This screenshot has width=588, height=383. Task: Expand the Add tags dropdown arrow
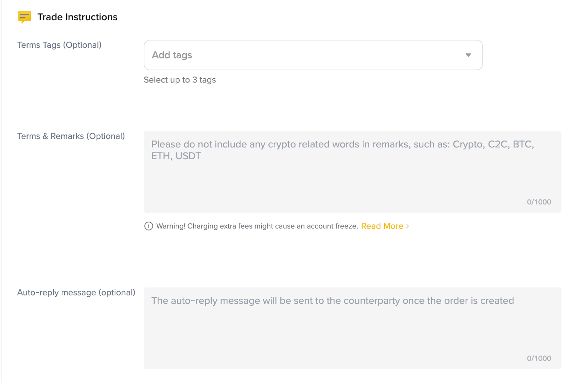point(468,55)
